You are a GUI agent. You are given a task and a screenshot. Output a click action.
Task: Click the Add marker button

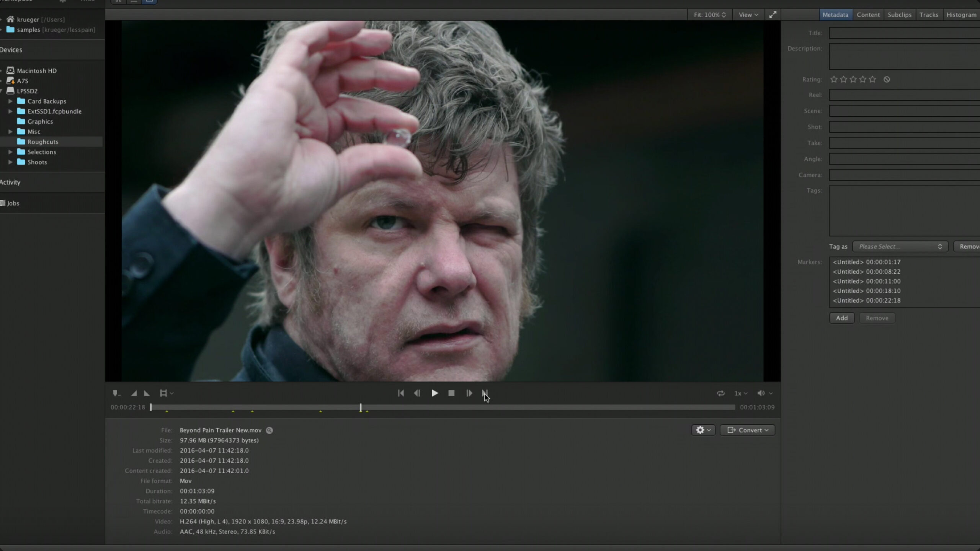pyautogui.click(x=842, y=318)
